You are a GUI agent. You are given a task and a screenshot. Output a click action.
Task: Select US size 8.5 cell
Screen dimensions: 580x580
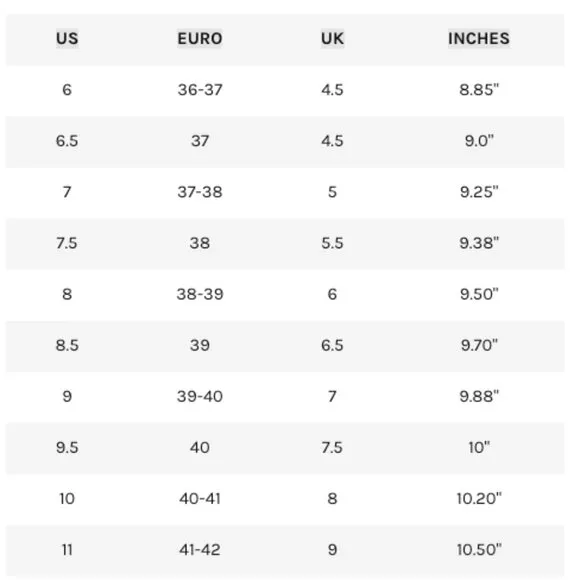pyautogui.click(x=67, y=345)
